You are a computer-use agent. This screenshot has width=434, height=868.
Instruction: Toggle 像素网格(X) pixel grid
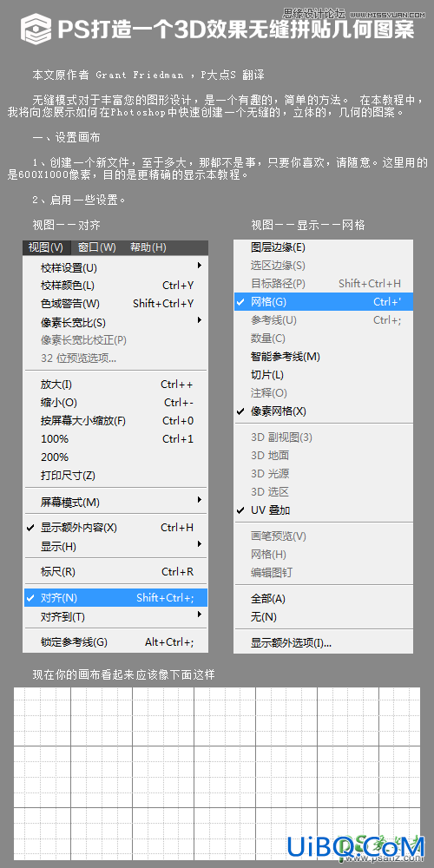(324, 411)
